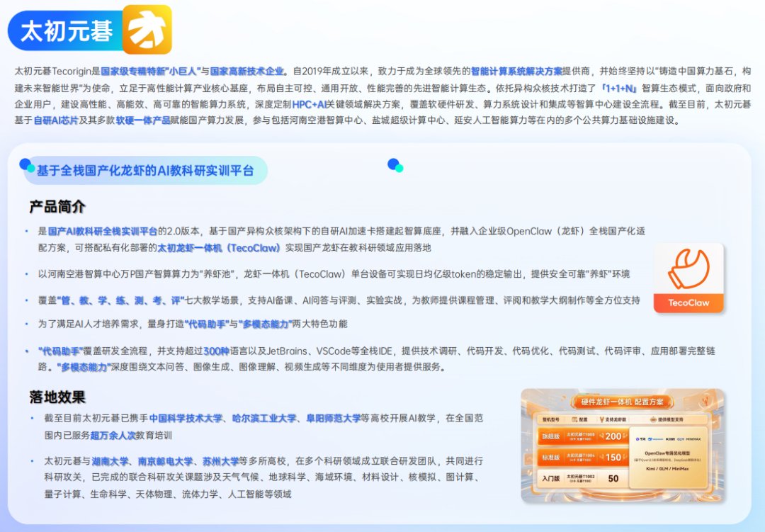Click the highlighted 智能计算系统解决方案 text
This screenshot has width=765, height=532.
click(x=516, y=72)
